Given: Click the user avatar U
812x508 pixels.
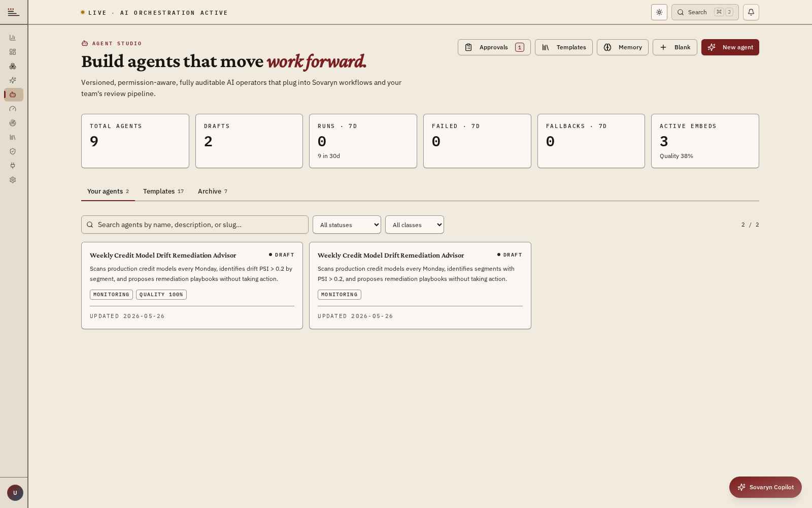Looking at the screenshot, I should click(x=15, y=493).
